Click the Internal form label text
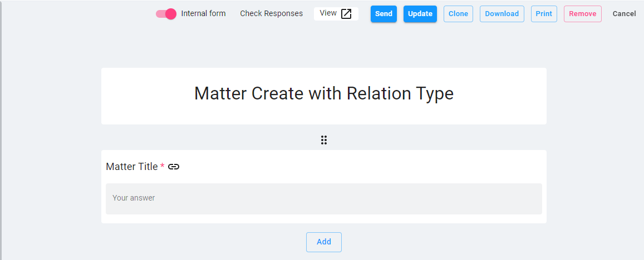Viewport: 644px width, 260px height. 203,13
